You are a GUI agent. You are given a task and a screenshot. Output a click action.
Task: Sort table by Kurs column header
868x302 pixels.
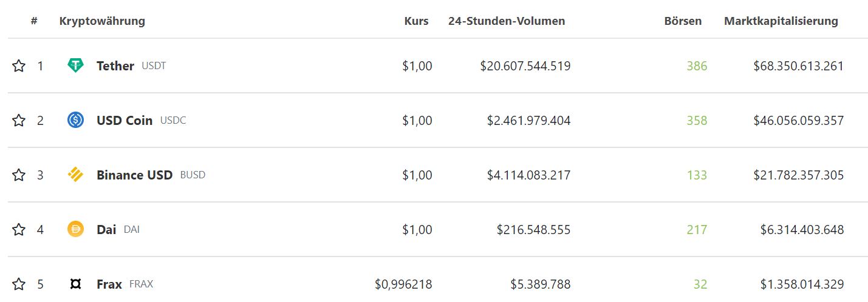[416, 21]
